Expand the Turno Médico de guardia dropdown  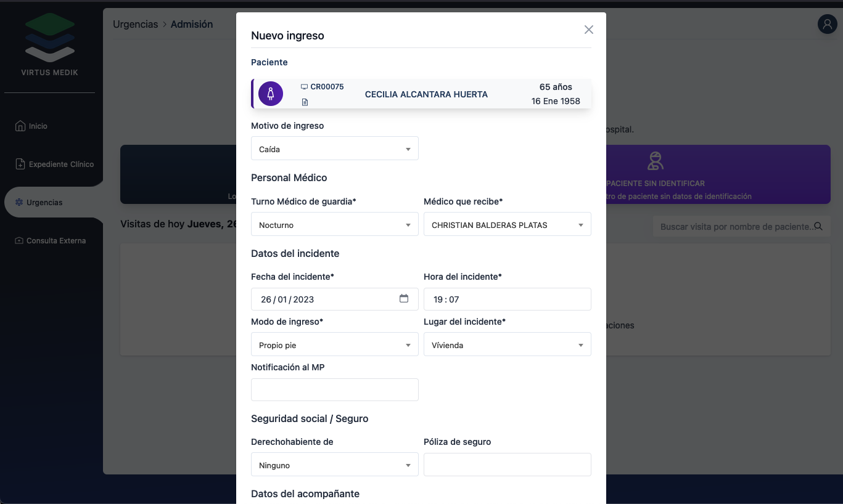pos(334,225)
